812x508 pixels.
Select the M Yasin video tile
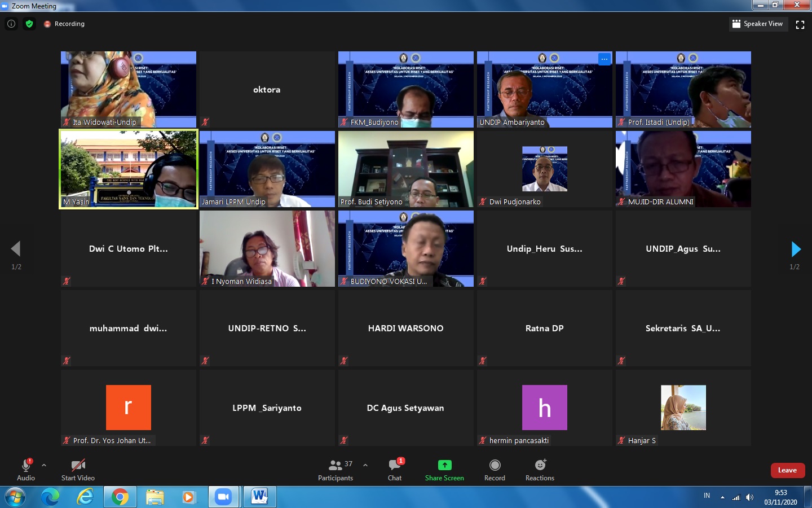(129, 169)
